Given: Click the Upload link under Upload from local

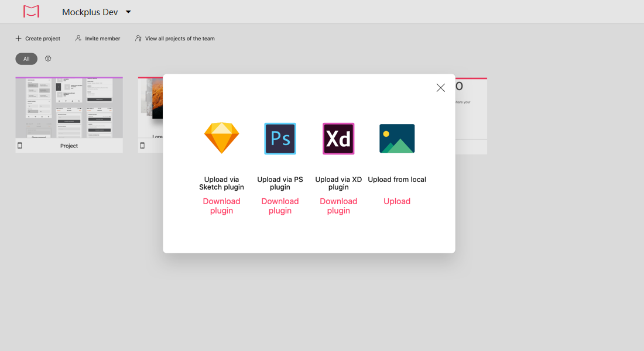Looking at the screenshot, I should point(397,201).
